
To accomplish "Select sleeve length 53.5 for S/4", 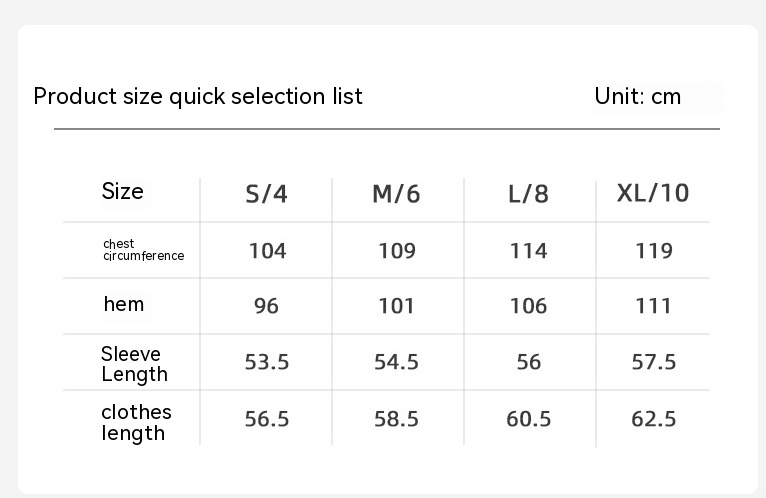I will tap(267, 362).
